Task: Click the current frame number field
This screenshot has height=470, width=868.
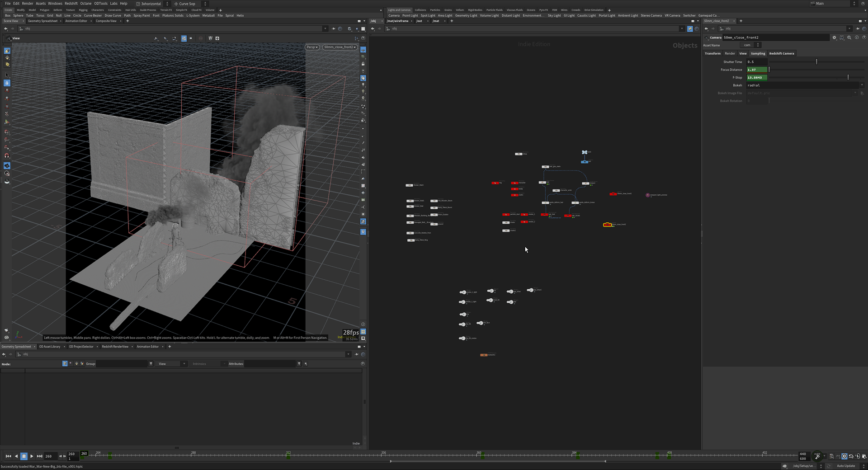Action: coord(50,456)
